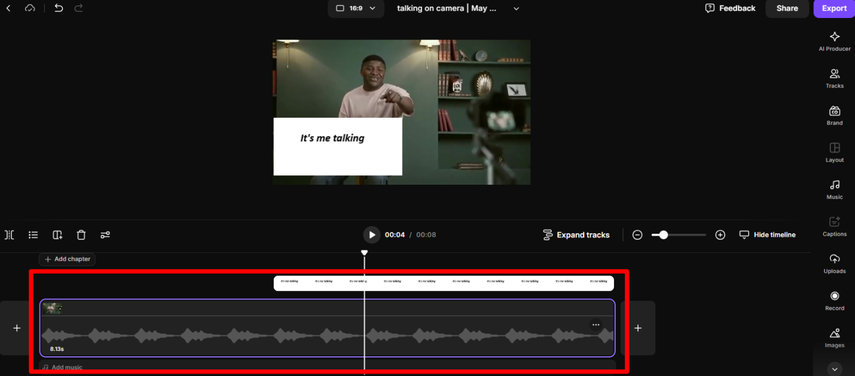Click the list view icon in timeline toolbar
855x376 pixels.
point(33,235)
